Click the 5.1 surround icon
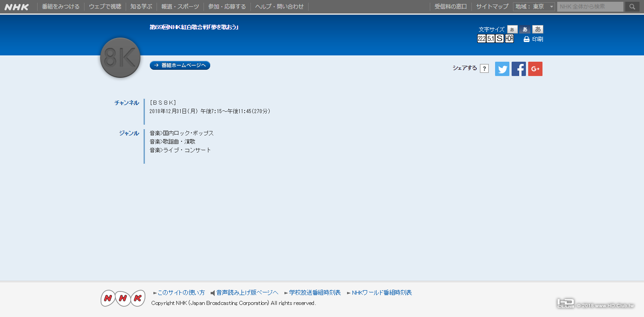Screen dimensions: 644x317 coord(491,39)
